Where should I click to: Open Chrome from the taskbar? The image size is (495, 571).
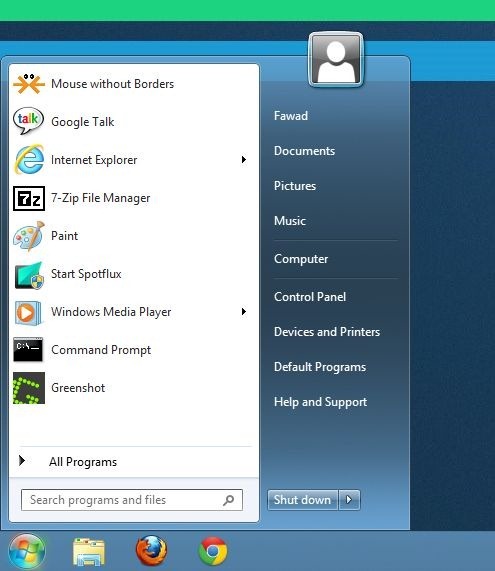click(x=213, y=551)
